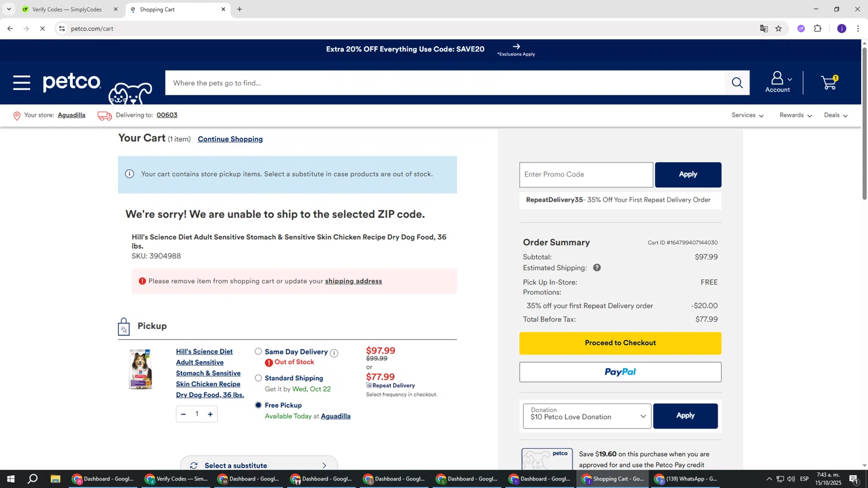The width and height of the screenshot is (868, 488).
Task: Follow the Continue Shopping link
Action: (230, 139)
